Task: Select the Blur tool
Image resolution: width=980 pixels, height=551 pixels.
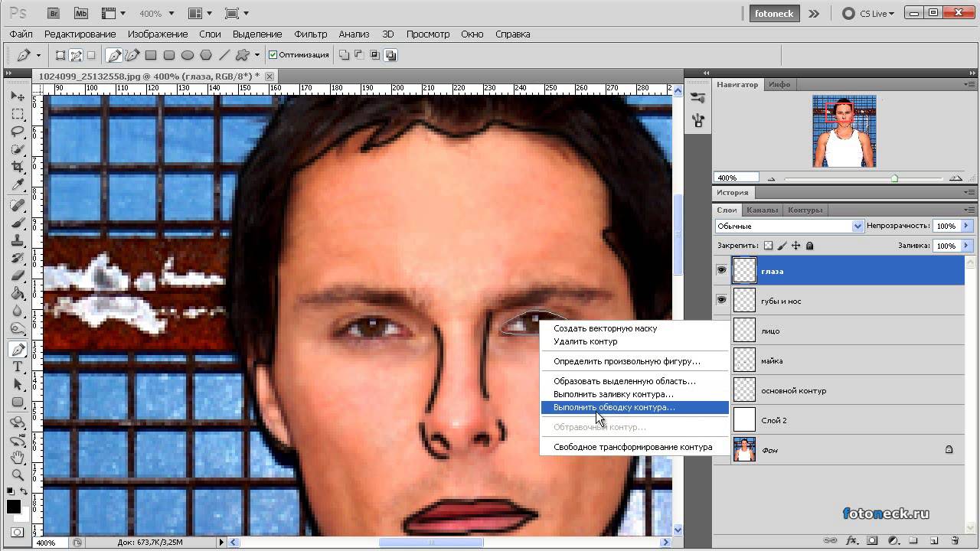Action: [17, 311]
